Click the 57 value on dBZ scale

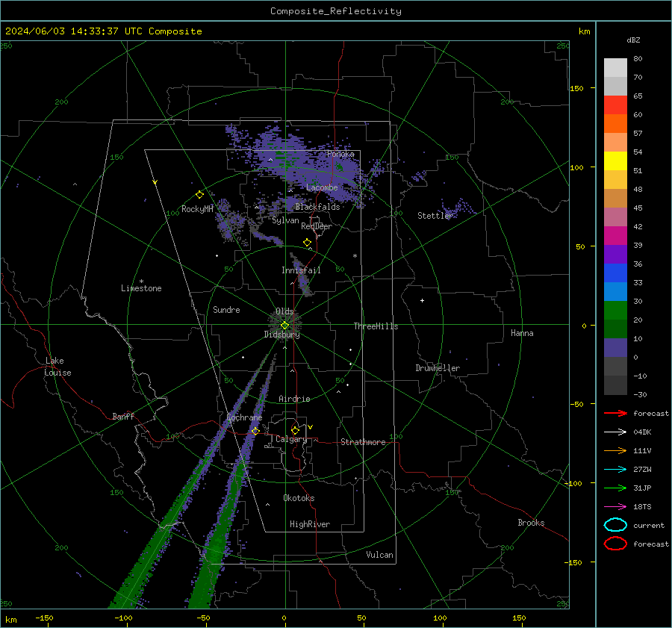click(x=638, y=134)
